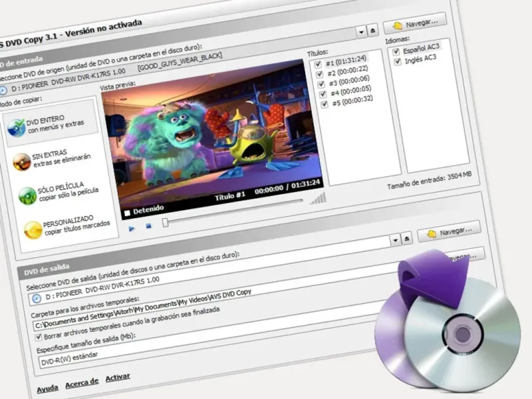
Task: Open the Acerca de link
Action: coord(82,383)
